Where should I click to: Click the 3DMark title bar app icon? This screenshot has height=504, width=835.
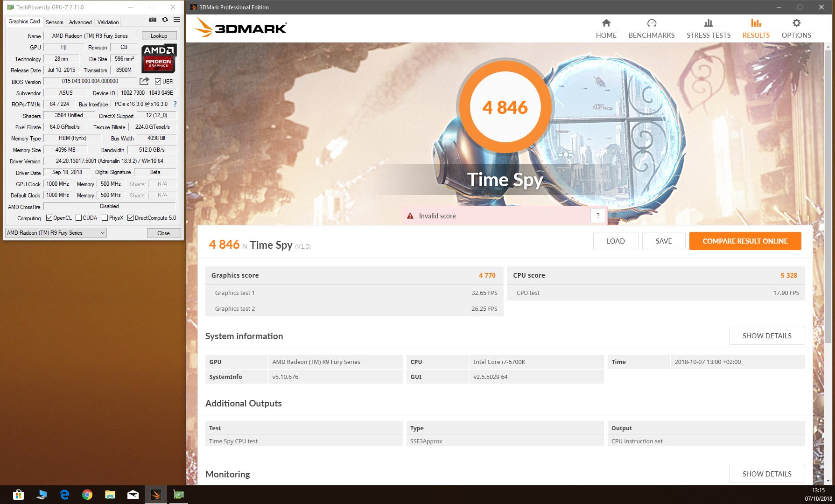tap(193, 7)
